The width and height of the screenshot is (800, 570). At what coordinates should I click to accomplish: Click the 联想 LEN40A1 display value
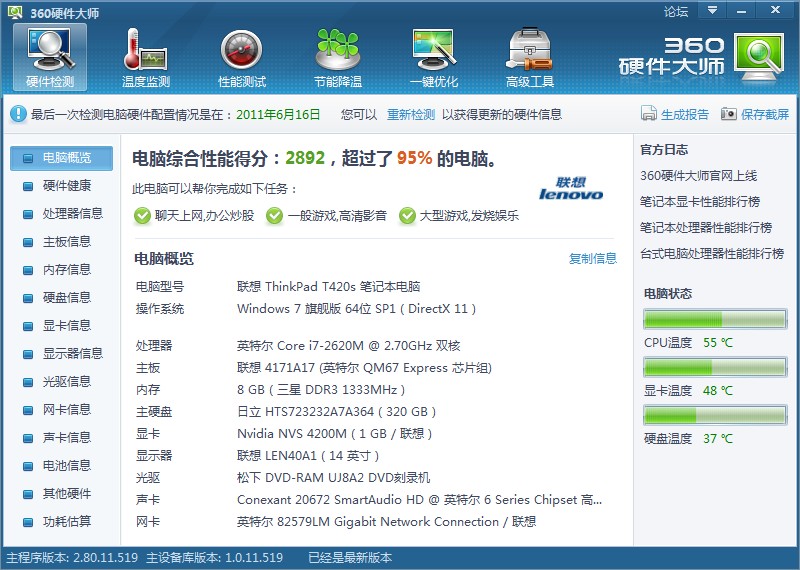tap(308, 456)
